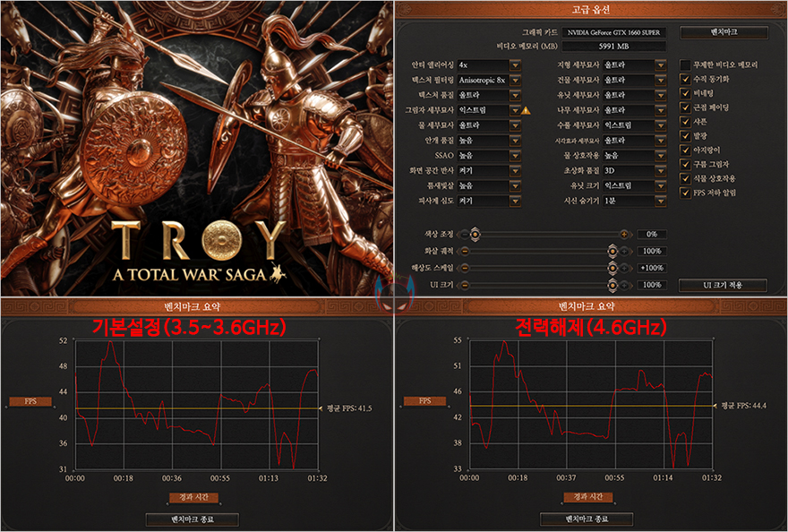The height and width of the screenshot is (532, 788).
Task: Click the 평균 FPS: 41.5 label
Action: 349,408
